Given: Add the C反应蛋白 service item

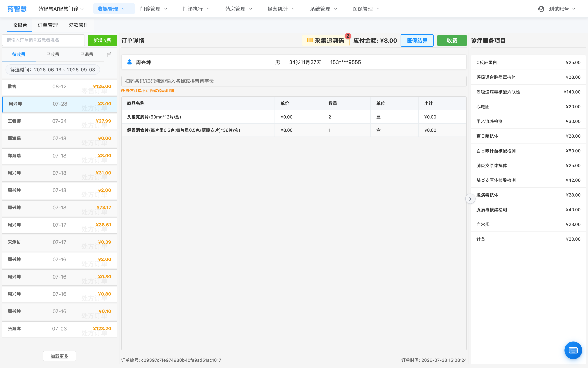Looking at the screenshot, I should [528, 63].
